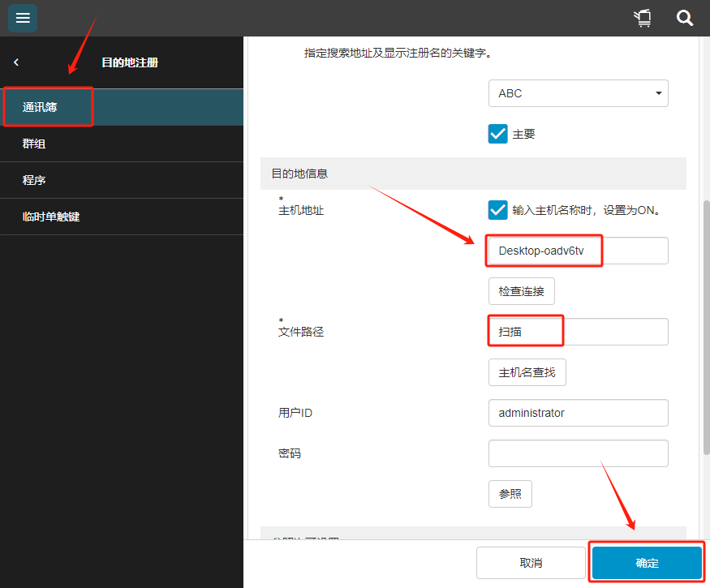Screen dimensions: 710x588
Task: Click the job list printer icon
Action: click(x=643, y=18)
